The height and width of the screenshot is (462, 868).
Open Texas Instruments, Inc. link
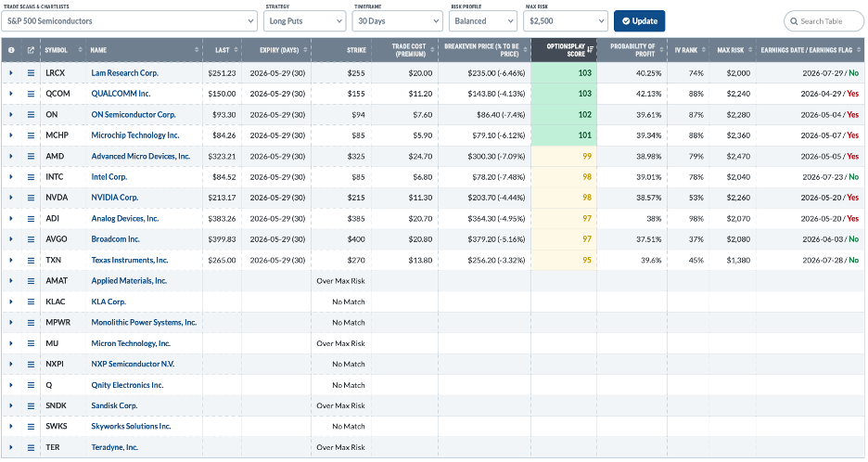[x=130, y=260]
